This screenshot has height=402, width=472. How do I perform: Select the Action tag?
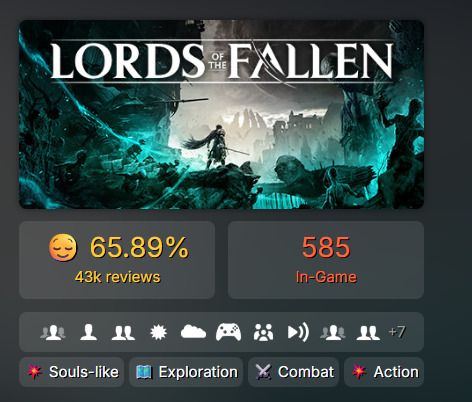[x=384, y=372]
